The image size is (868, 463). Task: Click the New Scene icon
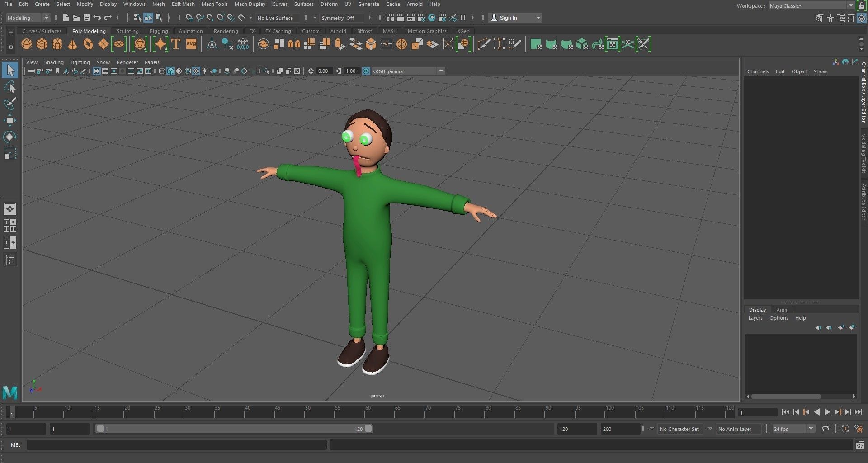point(66,18)
